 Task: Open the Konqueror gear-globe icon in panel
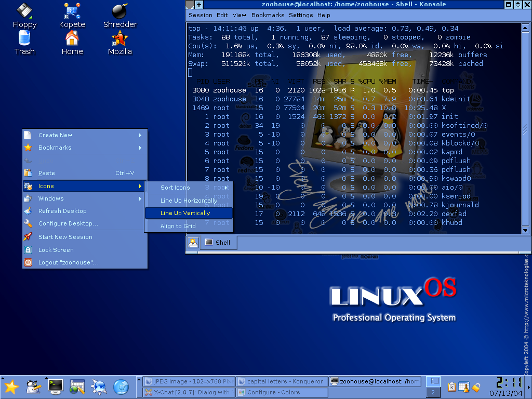click(99, 387)
